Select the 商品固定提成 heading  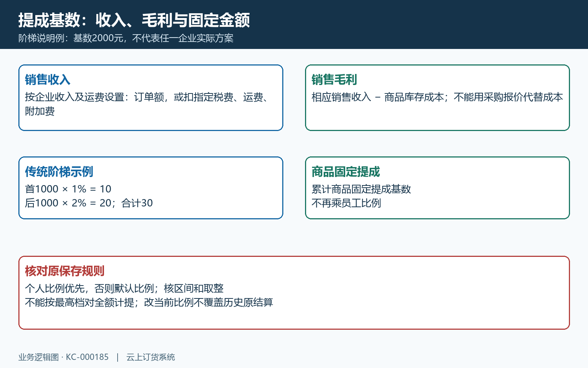click(346, 171)
